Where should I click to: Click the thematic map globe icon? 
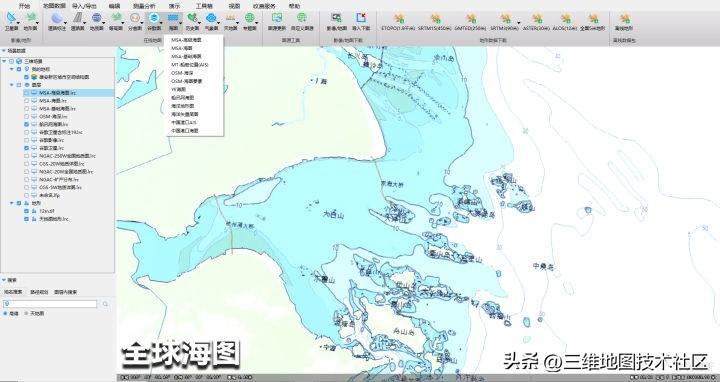(x=249, y=18)
